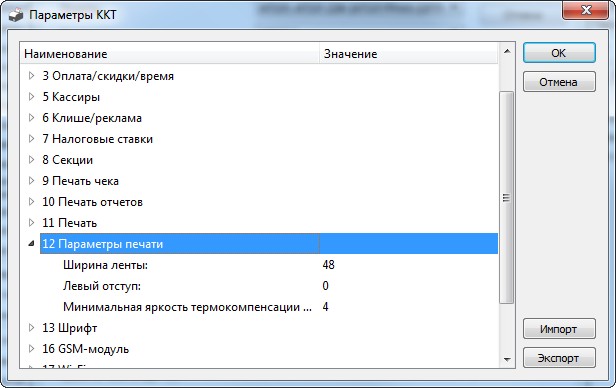The height and width of the screenshot is (388, 616).
Task: Close the Параметры ККТ dialog
Action: tap(585, 10)
